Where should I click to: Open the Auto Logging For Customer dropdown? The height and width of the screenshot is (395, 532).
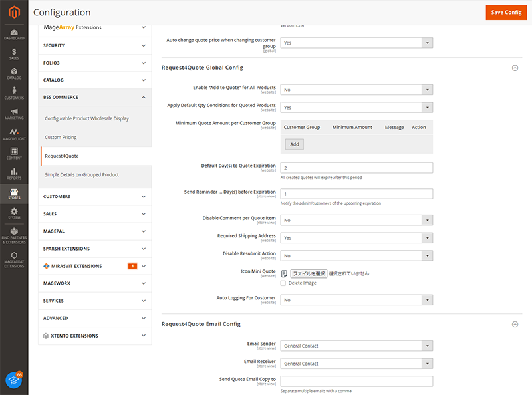click(356, 300)
